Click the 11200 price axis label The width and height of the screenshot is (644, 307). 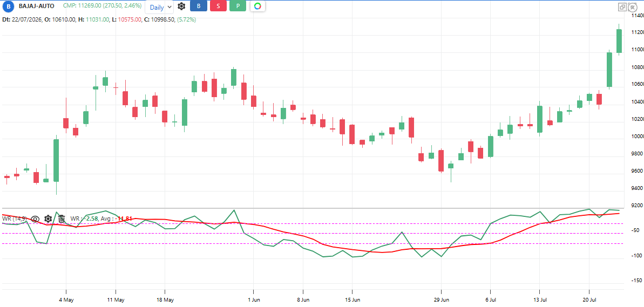pyautogui.click(x=637, y=32)
